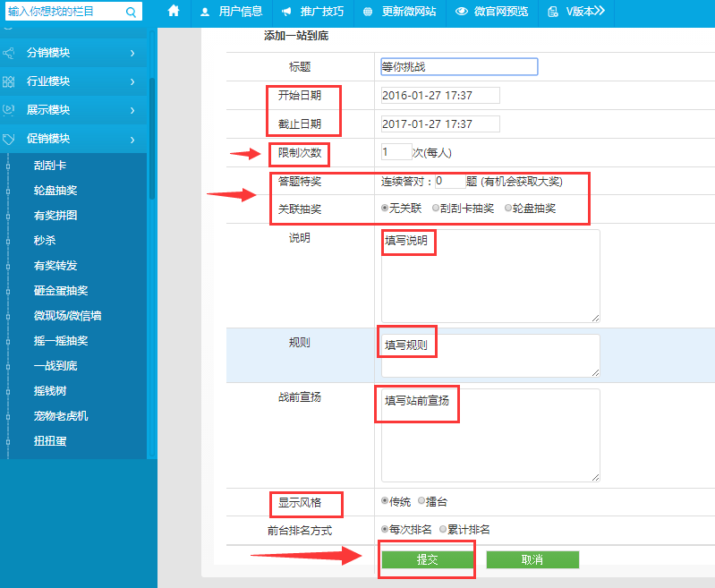
Task: Click the grid icon next to 行业模块
Action: point(9,81)
